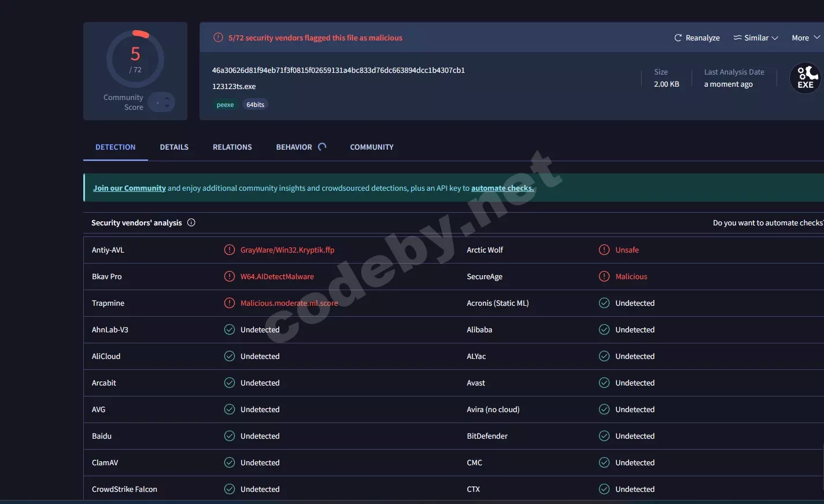
Task: Select the SHA-256 hash starting with 46a30626
Action: click(x=338, y=70)
